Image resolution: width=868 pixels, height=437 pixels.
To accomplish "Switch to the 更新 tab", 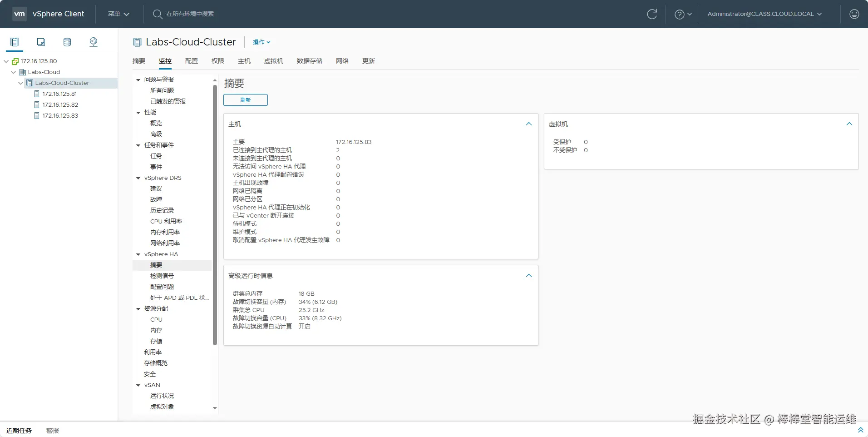I will 369,61.
